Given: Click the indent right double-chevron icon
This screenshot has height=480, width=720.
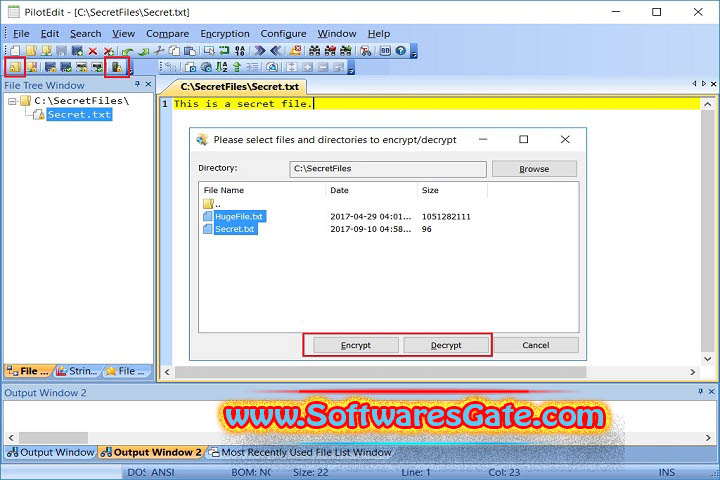Looking at the screenshot, I should pos(260,51).
